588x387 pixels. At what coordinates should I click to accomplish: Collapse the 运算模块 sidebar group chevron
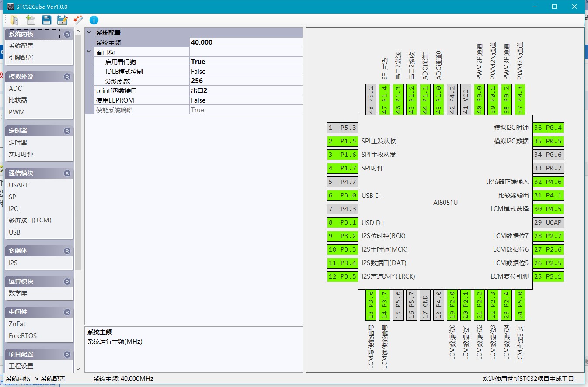coord(67,281)
